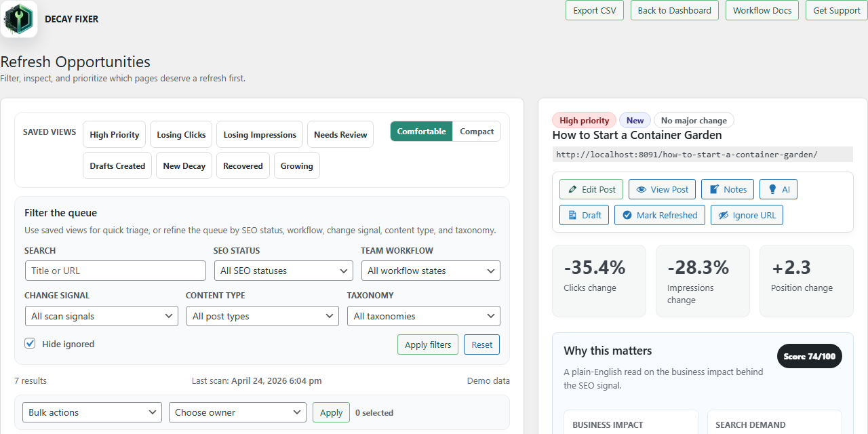Click the High priority badge
This screenshot has width=868, height=434.
tap(585, 121)
